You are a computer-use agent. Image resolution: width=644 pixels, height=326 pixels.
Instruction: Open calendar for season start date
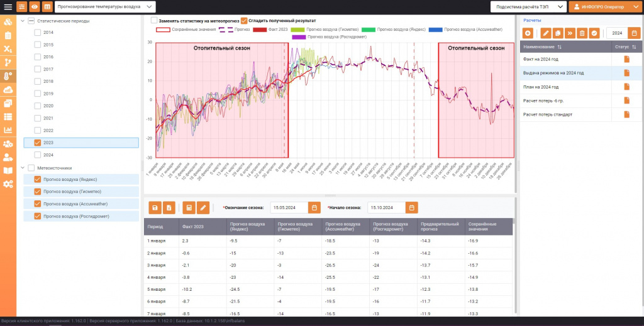coord(411,208)
